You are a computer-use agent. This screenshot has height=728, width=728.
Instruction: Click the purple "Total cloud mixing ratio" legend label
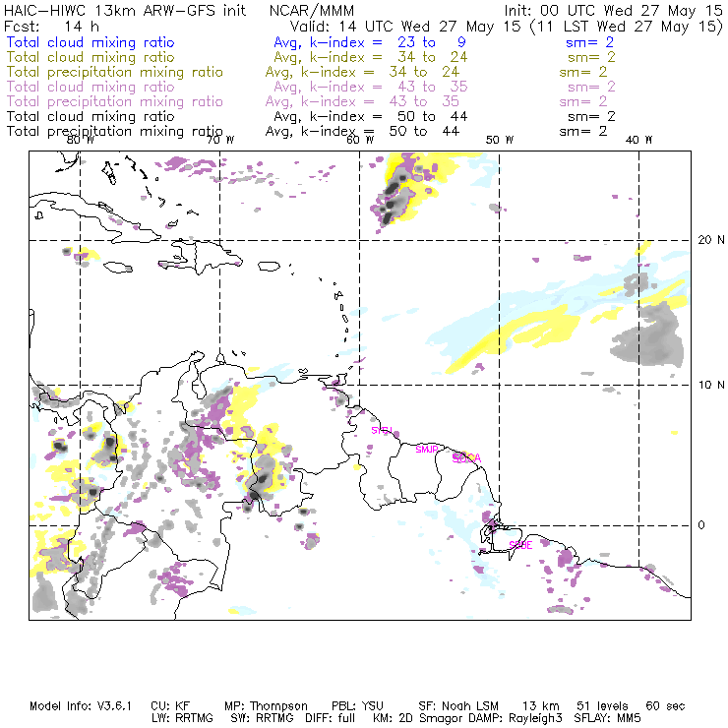(x=91, y=87)
